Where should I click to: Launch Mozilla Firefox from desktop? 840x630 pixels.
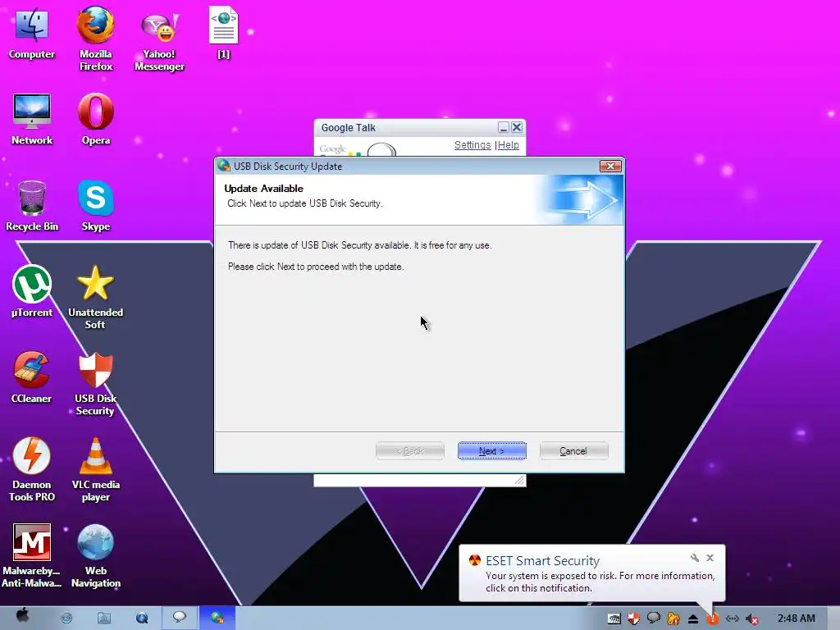click(x=95, y=39)
